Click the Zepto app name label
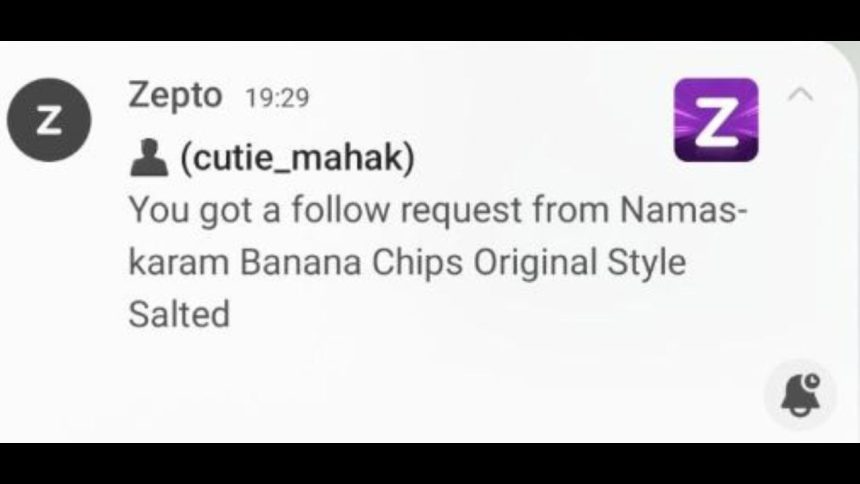Image resolution: width=860 pixels, height=484 pixels. click(177, 96)
